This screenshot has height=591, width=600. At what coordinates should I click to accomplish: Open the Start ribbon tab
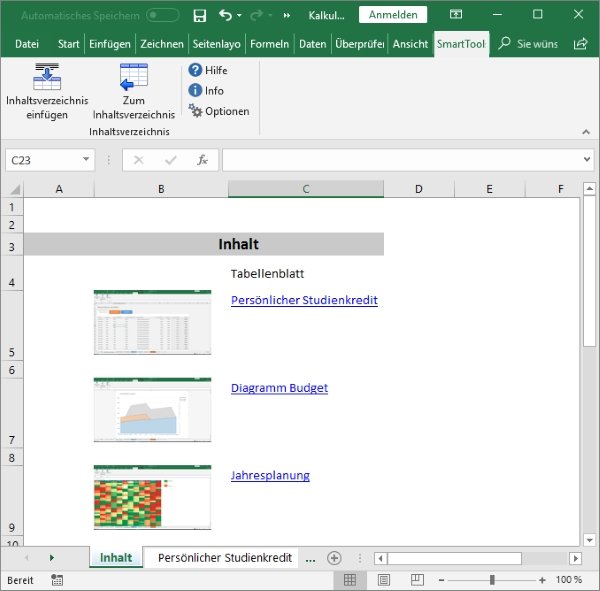[x=68, y=44]
